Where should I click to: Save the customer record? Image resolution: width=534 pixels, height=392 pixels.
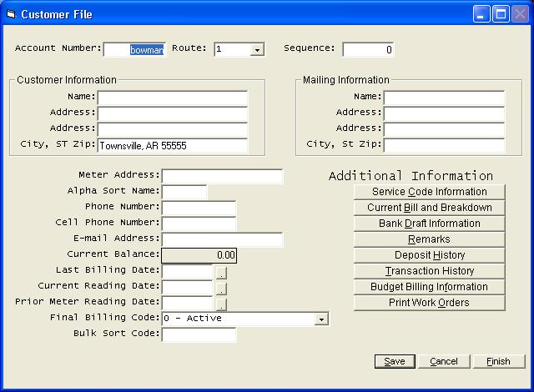(395, 361)
